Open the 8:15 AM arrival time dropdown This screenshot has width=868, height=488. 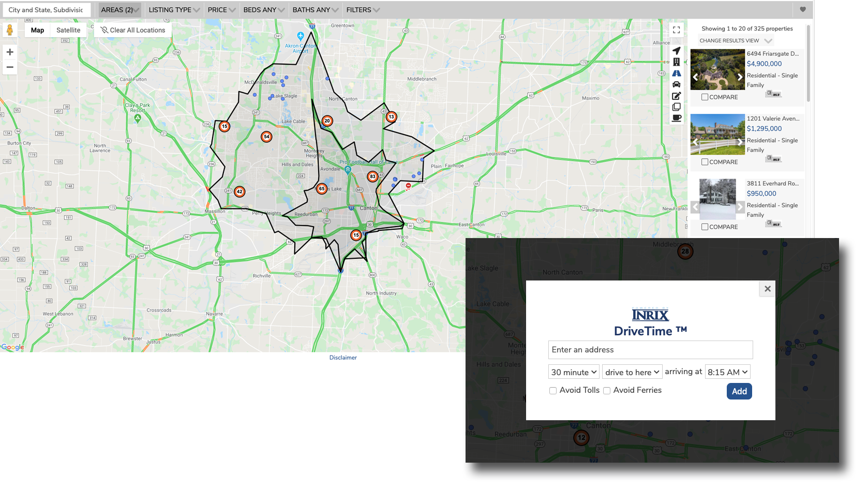pyautogui.click(x=727, y=372)
